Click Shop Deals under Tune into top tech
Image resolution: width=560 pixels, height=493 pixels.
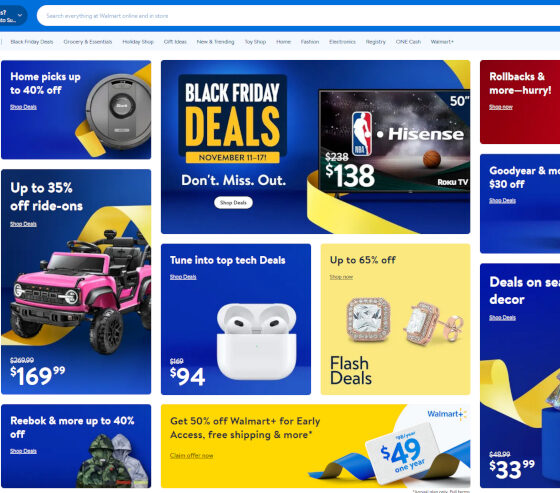tap(183, 277)
